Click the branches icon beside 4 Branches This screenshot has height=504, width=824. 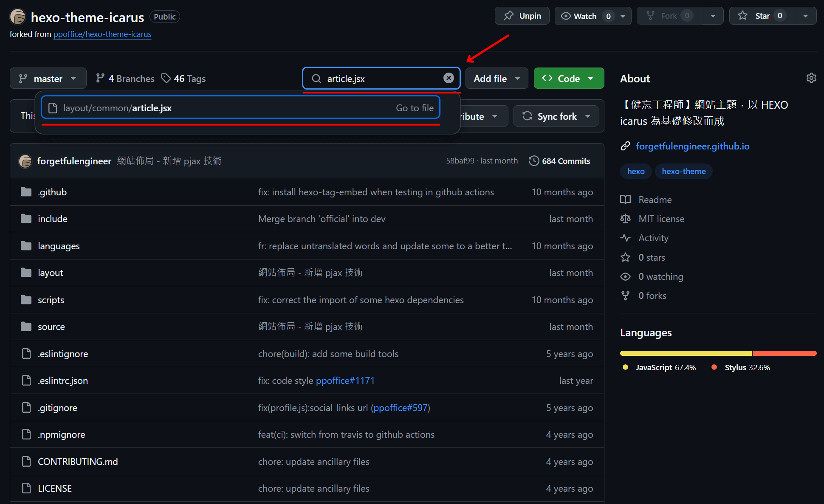coord(100,78)
